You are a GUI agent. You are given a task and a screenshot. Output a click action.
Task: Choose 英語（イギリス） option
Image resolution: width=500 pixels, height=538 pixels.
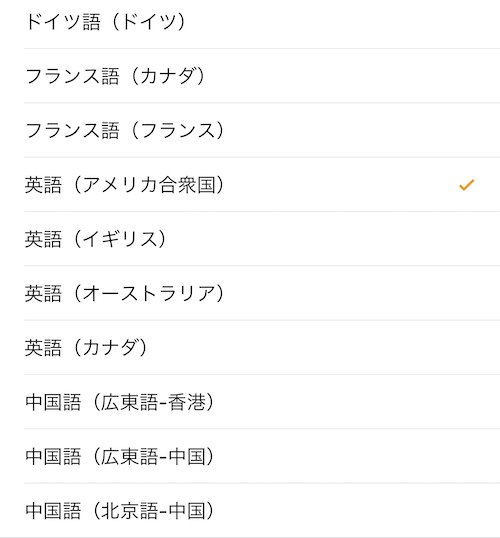tap(262, 239)
